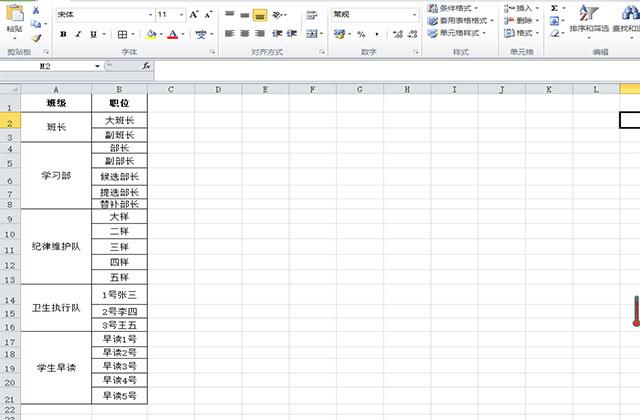Toggle Italic formatting
This screenshot has height=420, width=640.
click(x=78, y=34)
